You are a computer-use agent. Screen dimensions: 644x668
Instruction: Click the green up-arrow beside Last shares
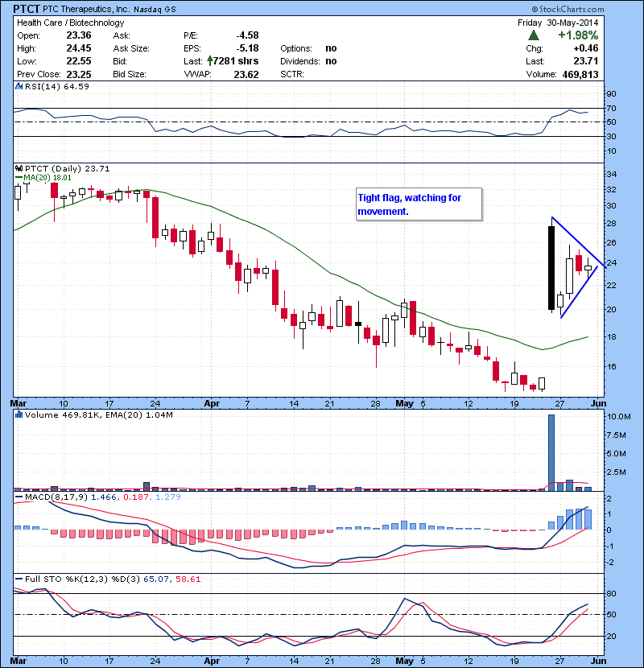209,60
